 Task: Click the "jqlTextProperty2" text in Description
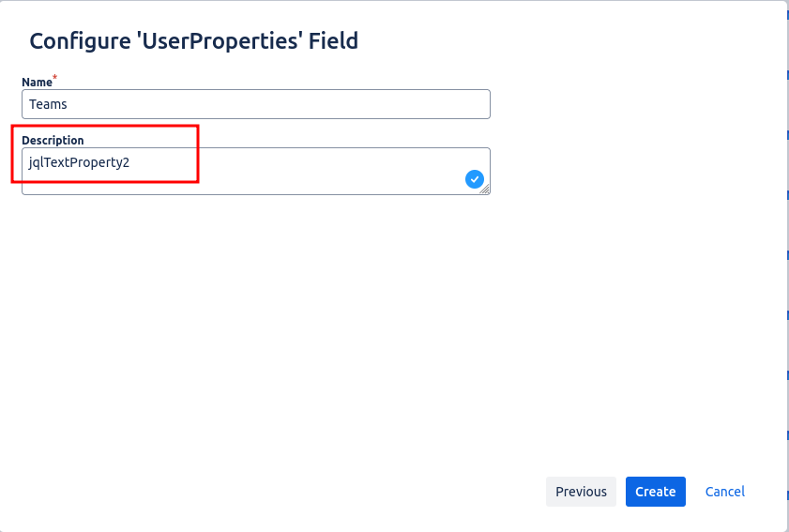[x=79, y=162]
